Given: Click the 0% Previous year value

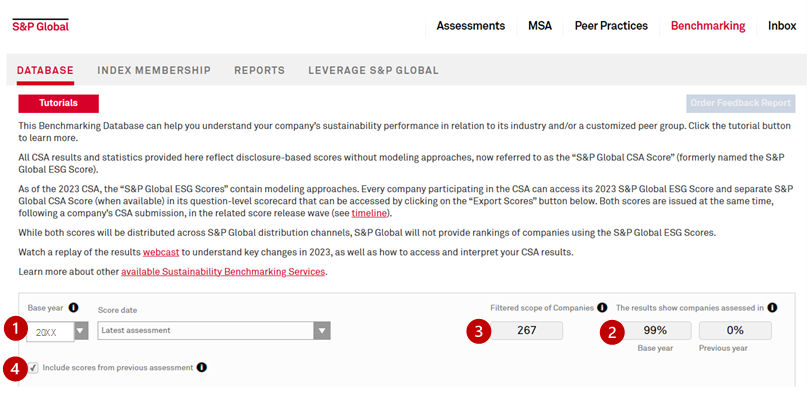Looking at the screenshot, I should pos(735,331).
